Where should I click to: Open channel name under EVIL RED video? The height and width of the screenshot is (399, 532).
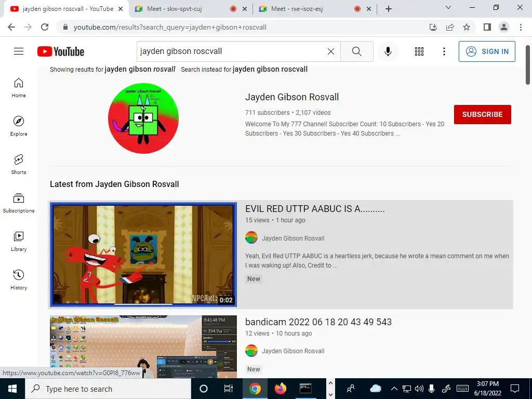(293, 238)
